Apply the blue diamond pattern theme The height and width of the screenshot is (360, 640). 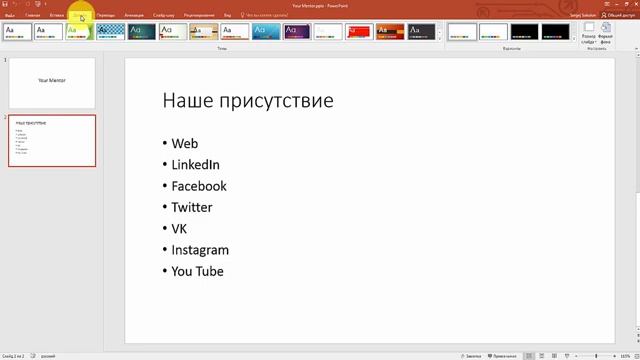click(111, 32)
